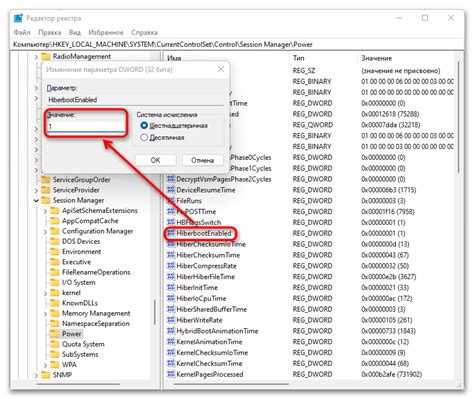Click the icon beside HiberInitTime
The width and height of the screenshot is (474, 399).
[x=171, y=287]
